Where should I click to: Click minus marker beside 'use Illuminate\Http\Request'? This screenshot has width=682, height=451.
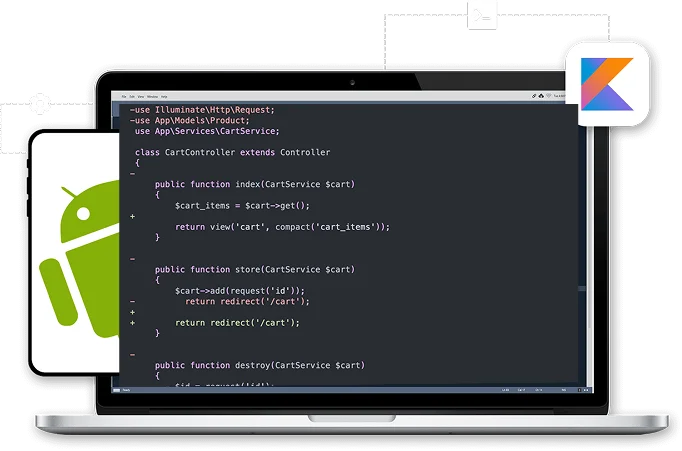pos(132,109)
